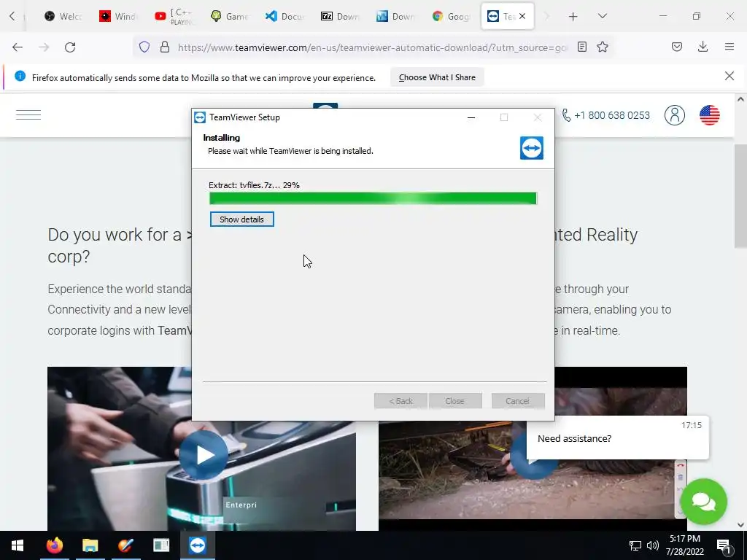This screenshot has width=747, height=560.
Task: Open Save to Pocket icon
Action: click(677, 47)
